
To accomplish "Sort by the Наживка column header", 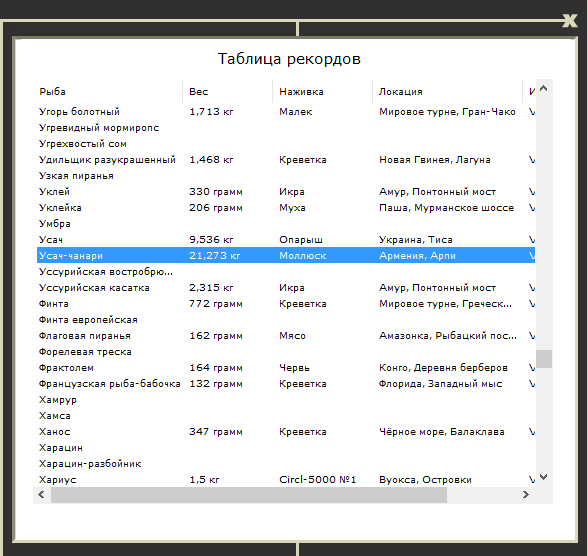I will [322, 91].
